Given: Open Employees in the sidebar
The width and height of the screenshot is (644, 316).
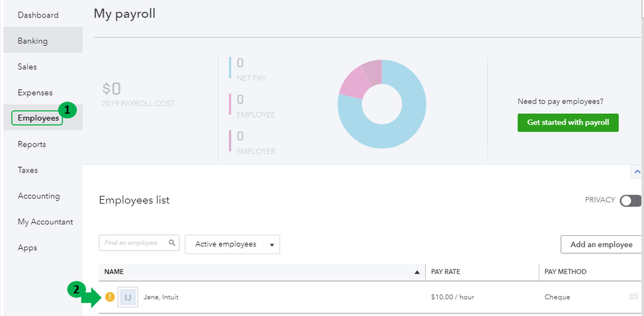Looking at the screenshot, I should (38, 118).
